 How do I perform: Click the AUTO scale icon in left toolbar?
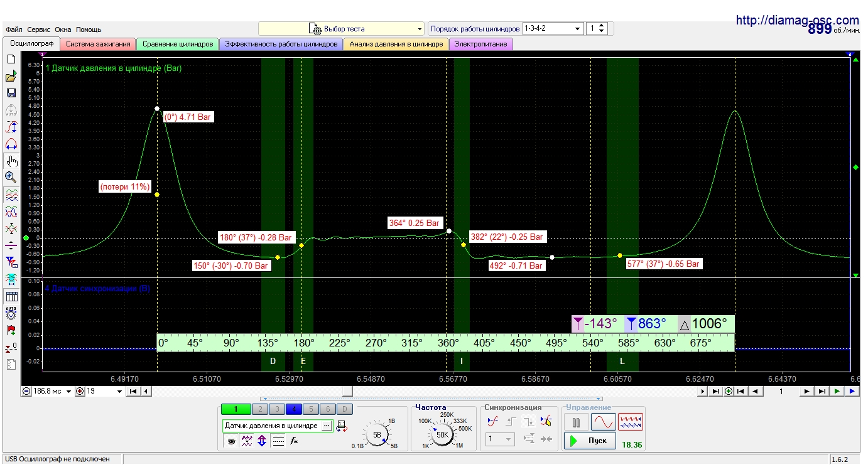(x=11, y=110)
